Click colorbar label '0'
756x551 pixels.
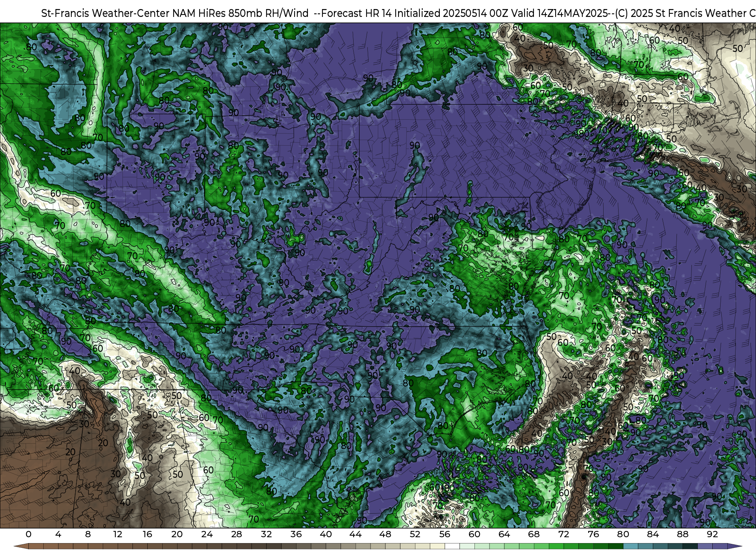(x=28, y=534)
